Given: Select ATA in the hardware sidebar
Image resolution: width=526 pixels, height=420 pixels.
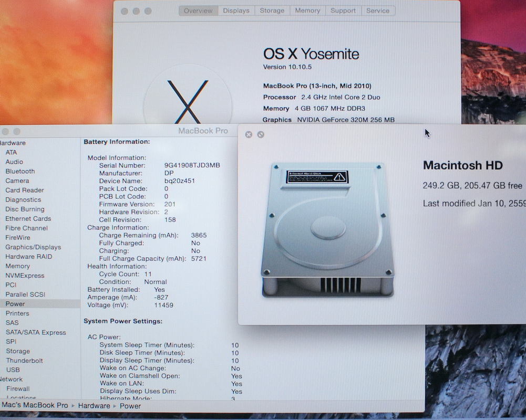Looking at the screenshot, I should click(11, 152).
